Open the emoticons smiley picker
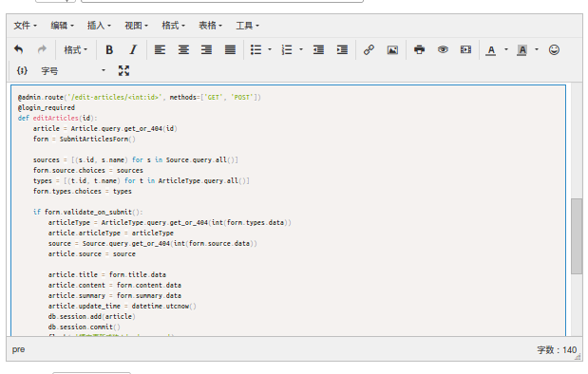Image resolution: width=588 pixels, height=374 pixels. pos(554,49)
